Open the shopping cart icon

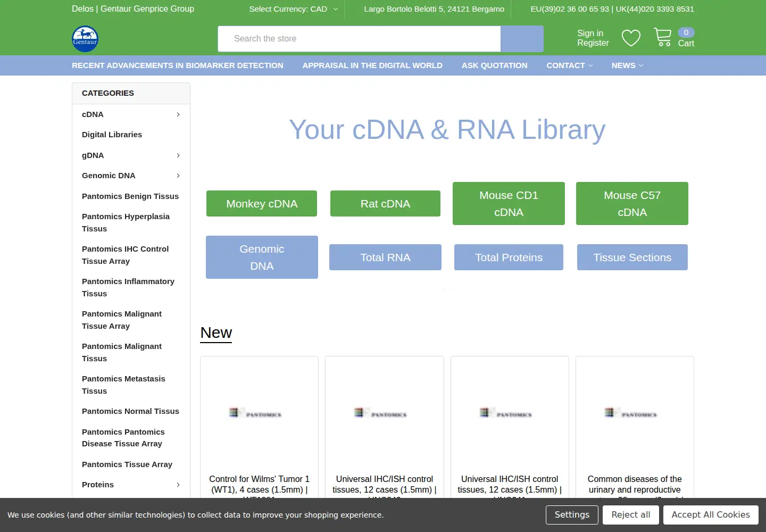point(663,37)
